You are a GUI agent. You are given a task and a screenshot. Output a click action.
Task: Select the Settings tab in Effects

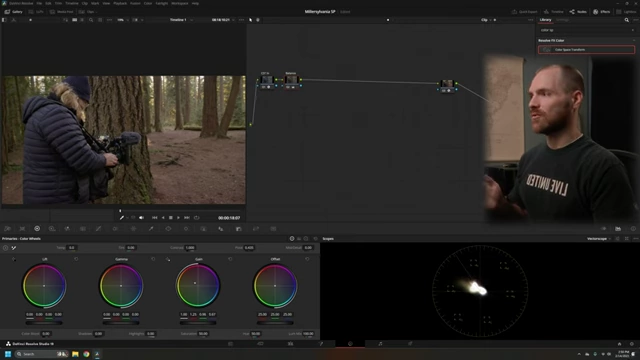pos(562,20)
